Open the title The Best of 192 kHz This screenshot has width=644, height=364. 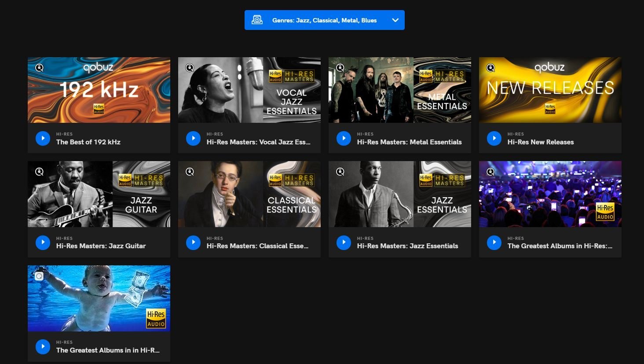[x=88, y=142]
